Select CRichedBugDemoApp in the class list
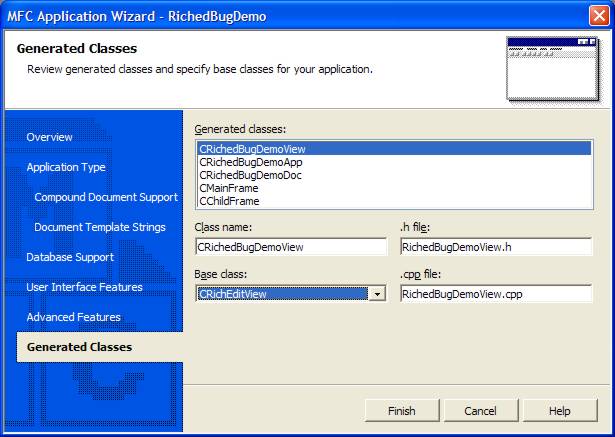 coord(394,162)
